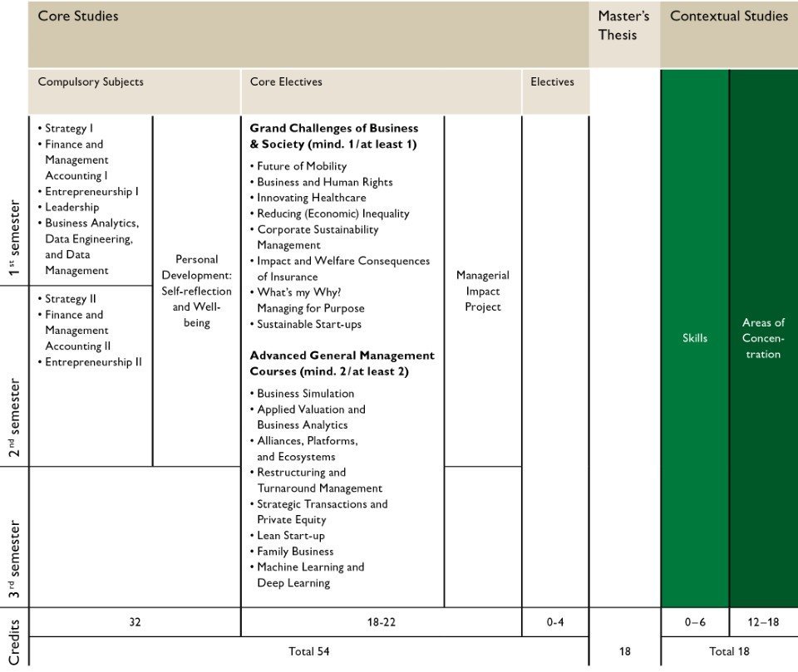Select the Core Electives subheading
Image resolution: width=798 pixels, height=672 pixels.
[x=286, y=82]
